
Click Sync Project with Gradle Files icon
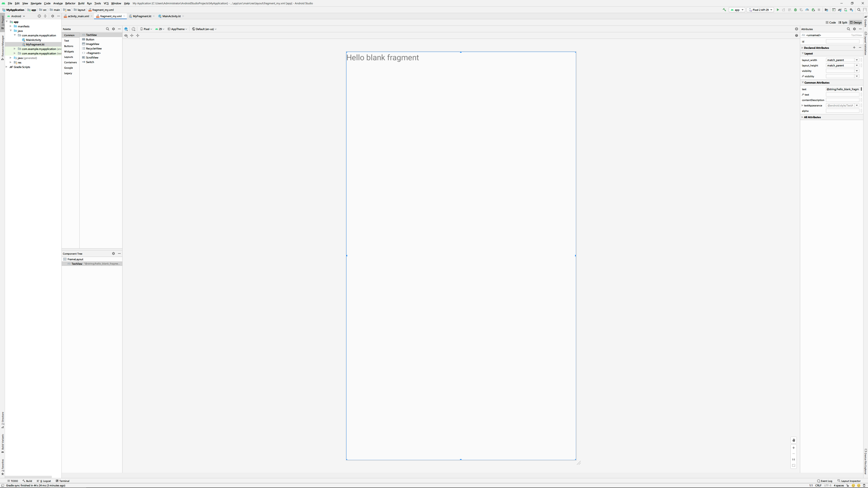point(840,10)
